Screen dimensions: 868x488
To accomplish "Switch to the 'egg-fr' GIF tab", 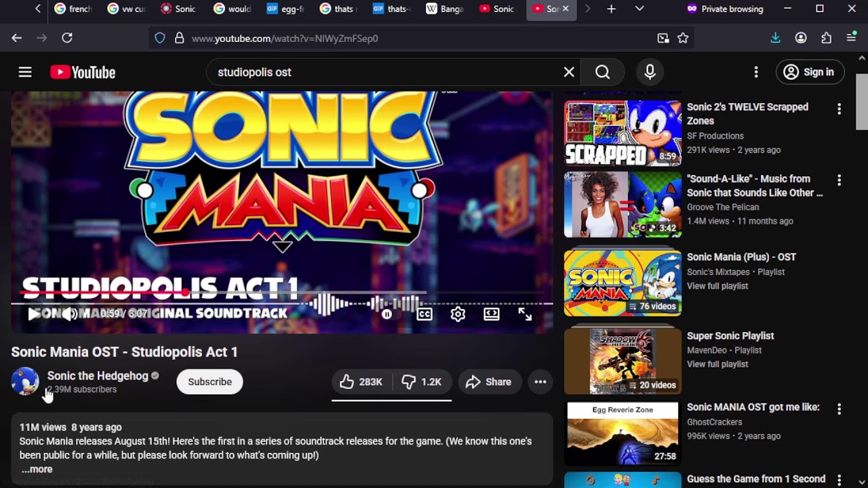I will click(x=285, y=9).
